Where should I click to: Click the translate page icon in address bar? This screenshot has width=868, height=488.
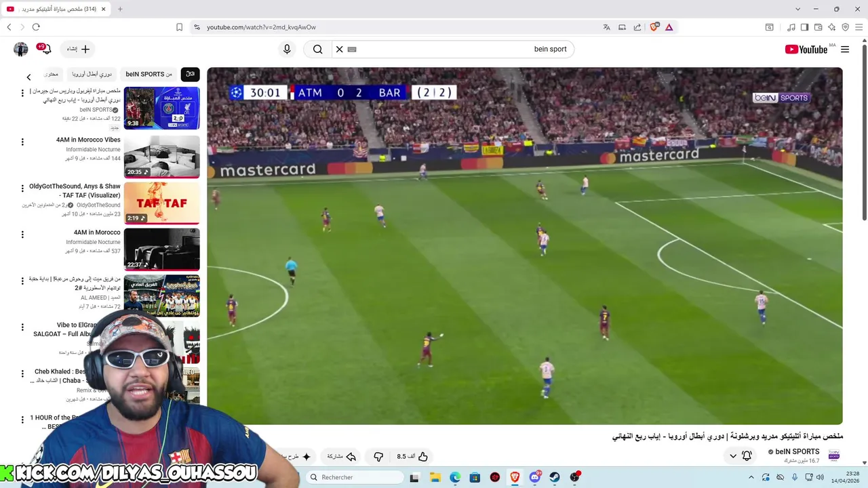pos(606,27)
